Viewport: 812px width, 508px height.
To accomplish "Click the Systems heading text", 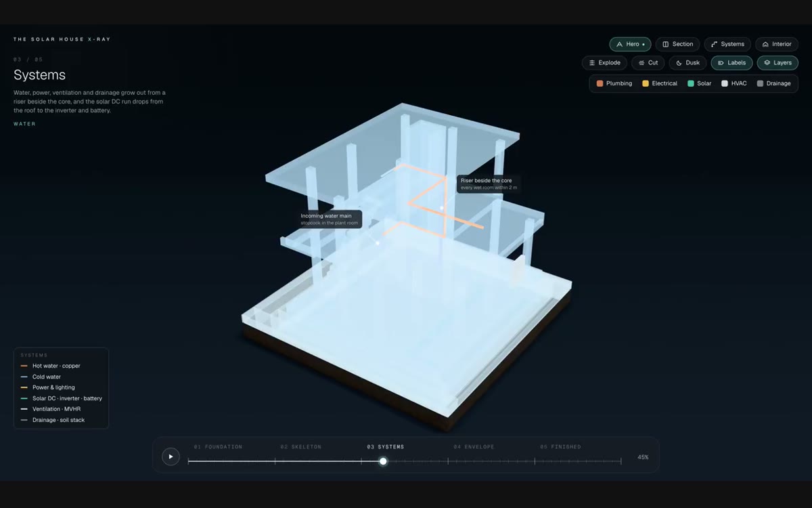I will click(x=39, y=75).
